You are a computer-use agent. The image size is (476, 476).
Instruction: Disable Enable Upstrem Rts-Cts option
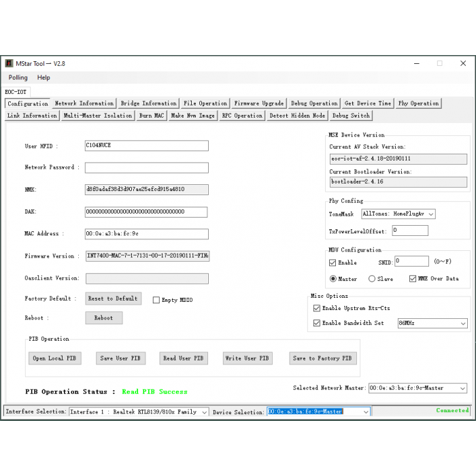tap(317, 309)
